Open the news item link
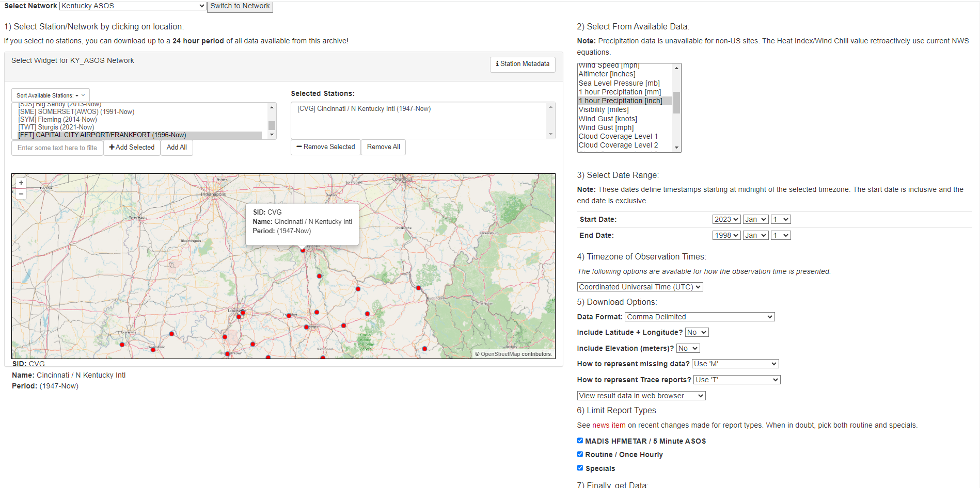The image size is (980, 488). (609, 425)
